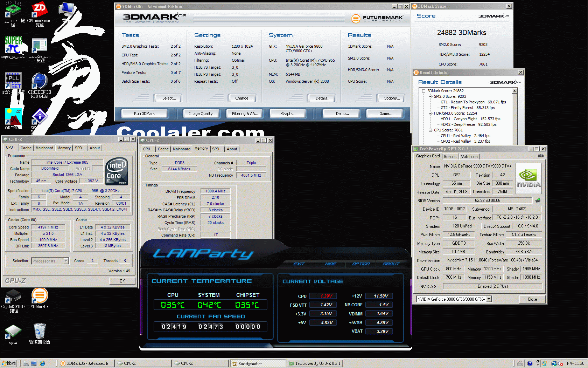Click the 3DMark06 window title icon
Image resolution: width=588 pixels, height=368 pixels.
point(119,6)
